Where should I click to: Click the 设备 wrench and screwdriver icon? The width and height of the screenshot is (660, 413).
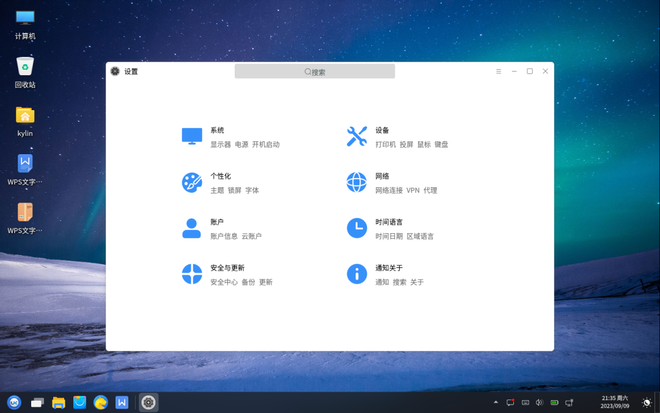357,136
